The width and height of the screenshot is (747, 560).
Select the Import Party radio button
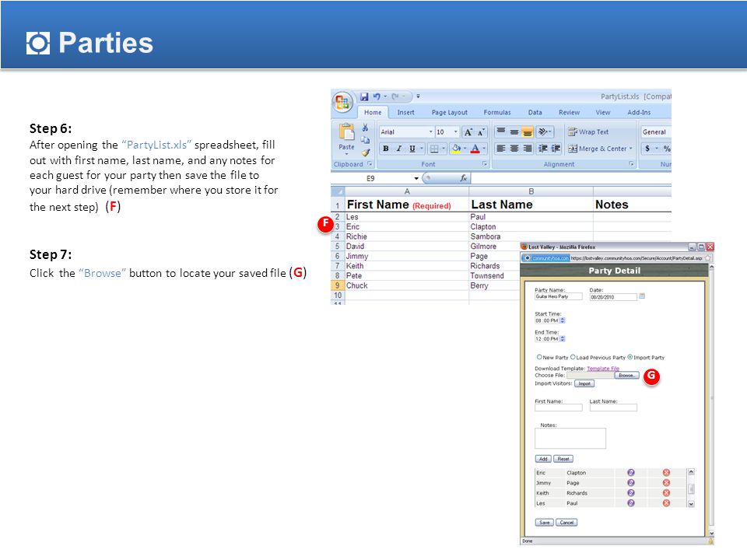630,357
